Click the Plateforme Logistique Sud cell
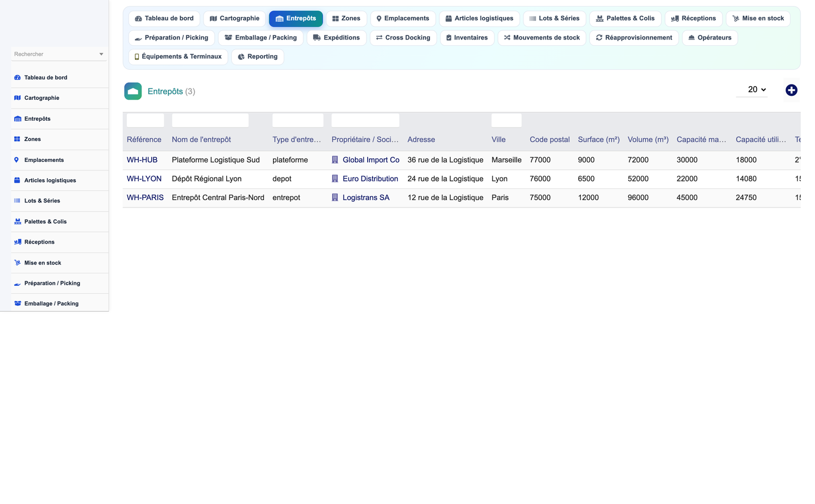The width and height of the screenshot is (815, 504). pyautogui.click(x=216, y=160)
